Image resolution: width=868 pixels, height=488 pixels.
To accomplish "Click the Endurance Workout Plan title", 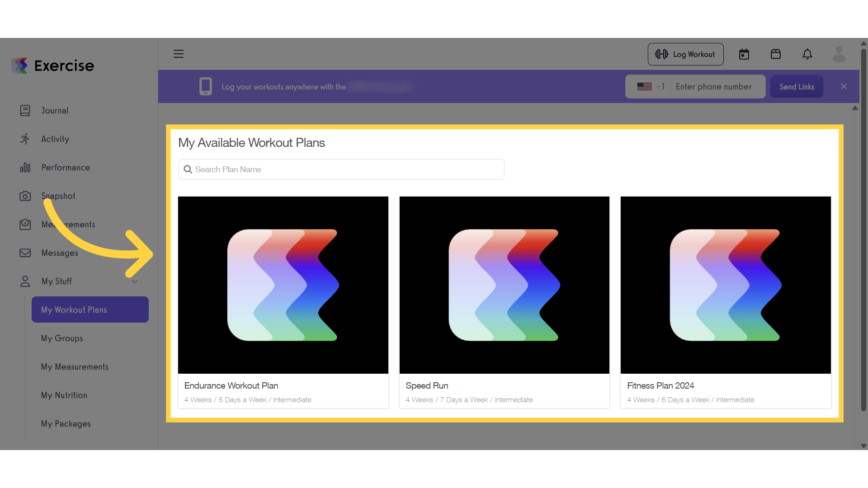I will pos(231,385).
